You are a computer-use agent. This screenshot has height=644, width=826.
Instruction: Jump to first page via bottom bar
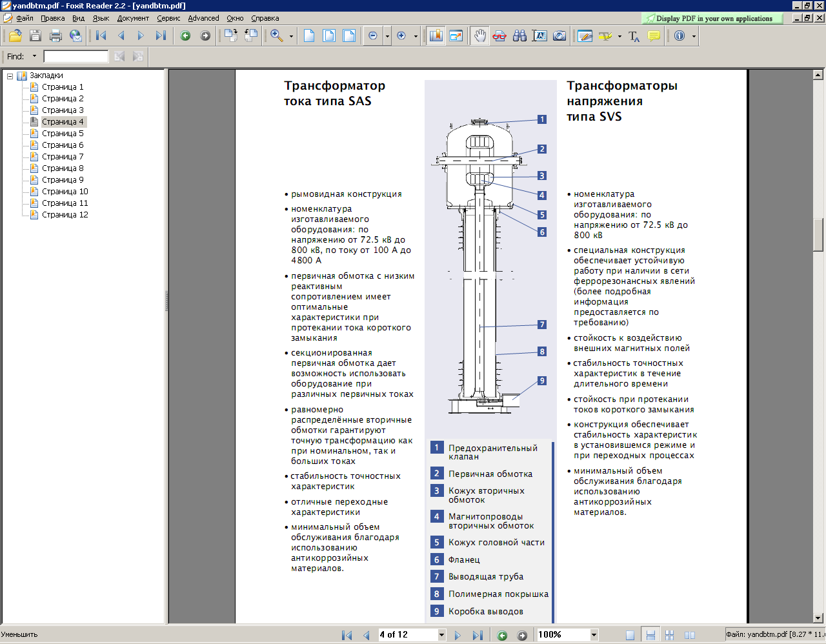coord(347,635)
